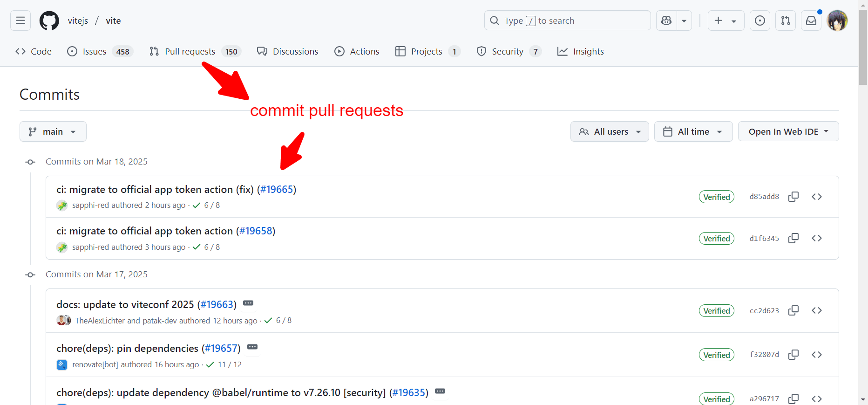Open the vite repository link
The height and width of the screenshot is (405, 868).
113,21
